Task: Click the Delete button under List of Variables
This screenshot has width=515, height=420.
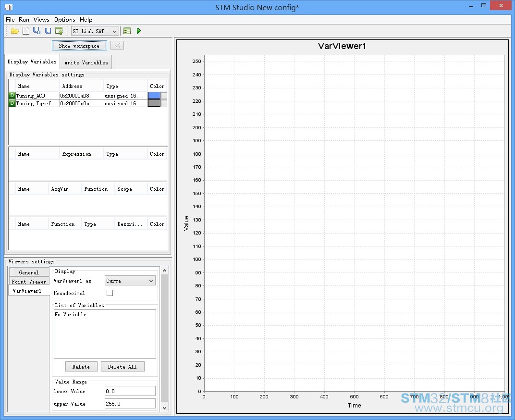Action: 81,367
